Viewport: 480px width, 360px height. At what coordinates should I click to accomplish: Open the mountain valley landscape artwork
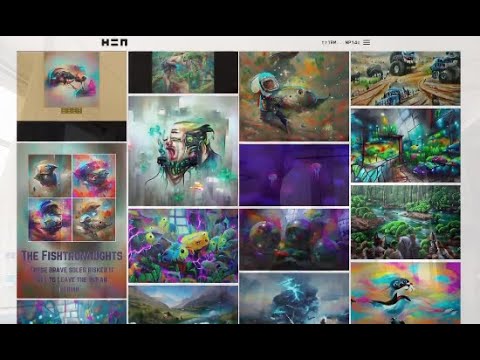pyautogui.click(x=183, y=305)
